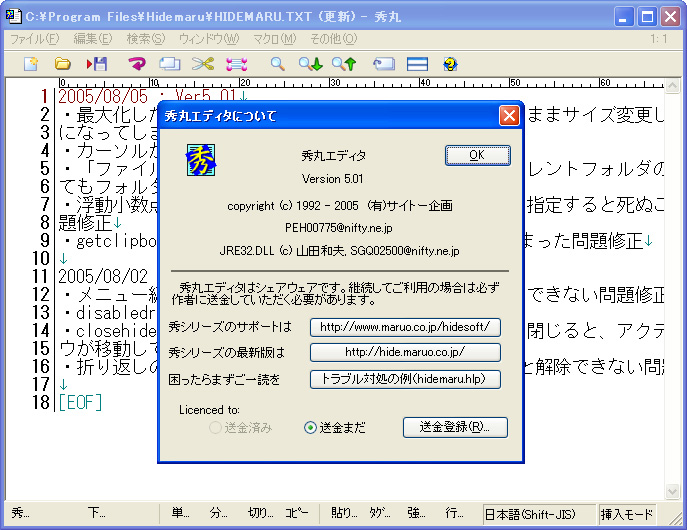
Task: Open the http://hide.maruo.co.jp/ link button
Action: pyautogui.click(x=405, y=352)
